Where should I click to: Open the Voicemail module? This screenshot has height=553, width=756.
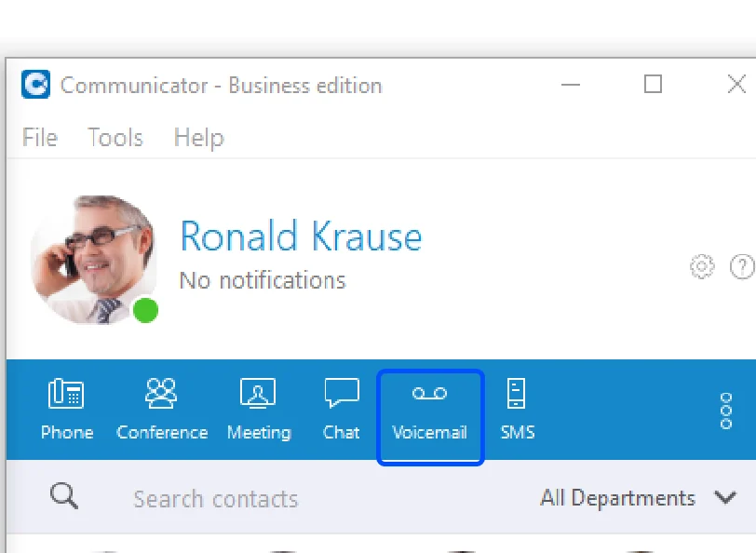[x=429, y=417]
